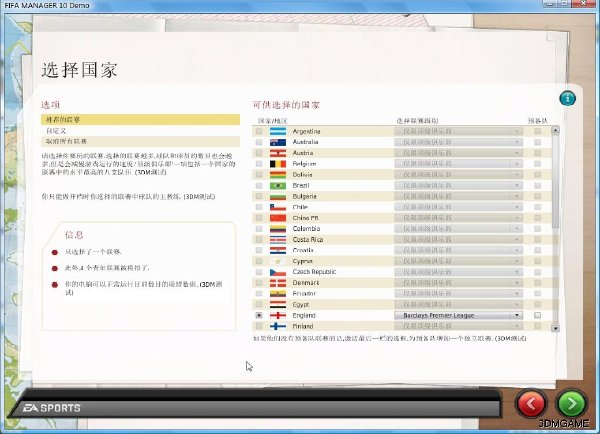Open the Czech Republic league level dropdown

point(458,272)
